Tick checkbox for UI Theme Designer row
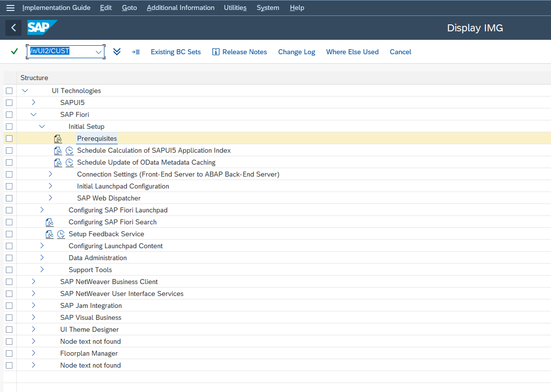551x392 pixels. pyautogui.click(x=9, y=330)
